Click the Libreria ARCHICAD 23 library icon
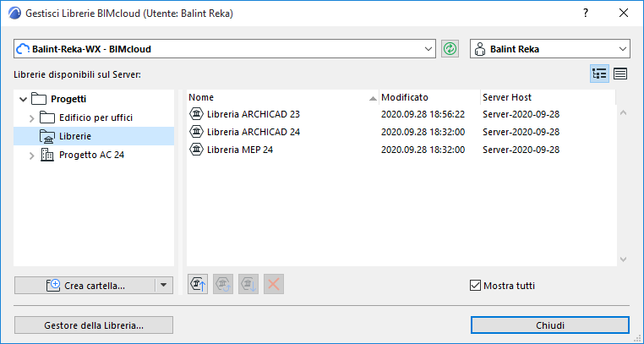Screen dimensions: 644x344 (x=197, y=114)
